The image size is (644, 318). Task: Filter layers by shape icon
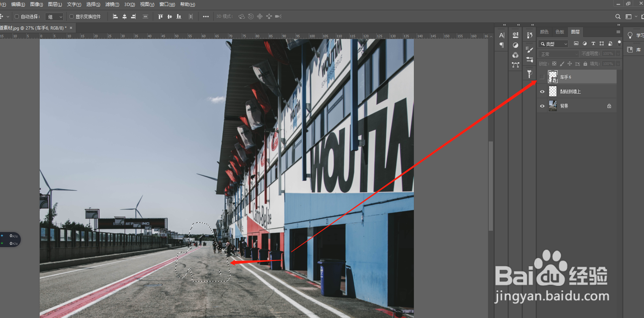pos(602,44)
